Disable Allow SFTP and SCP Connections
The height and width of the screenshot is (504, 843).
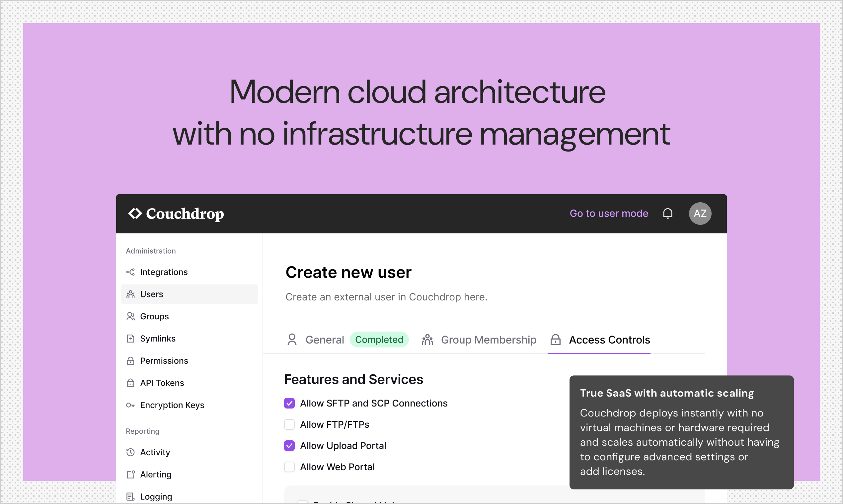(289, 404)
